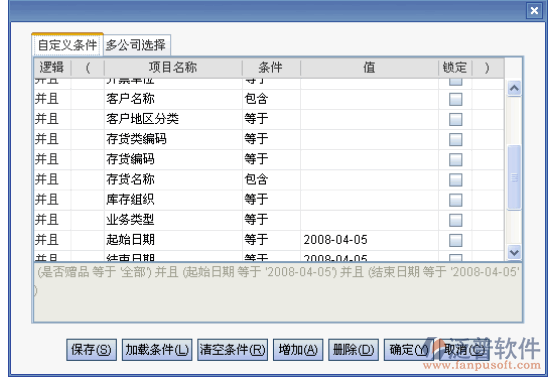Open condition cell of 存货名称 row

271,180
